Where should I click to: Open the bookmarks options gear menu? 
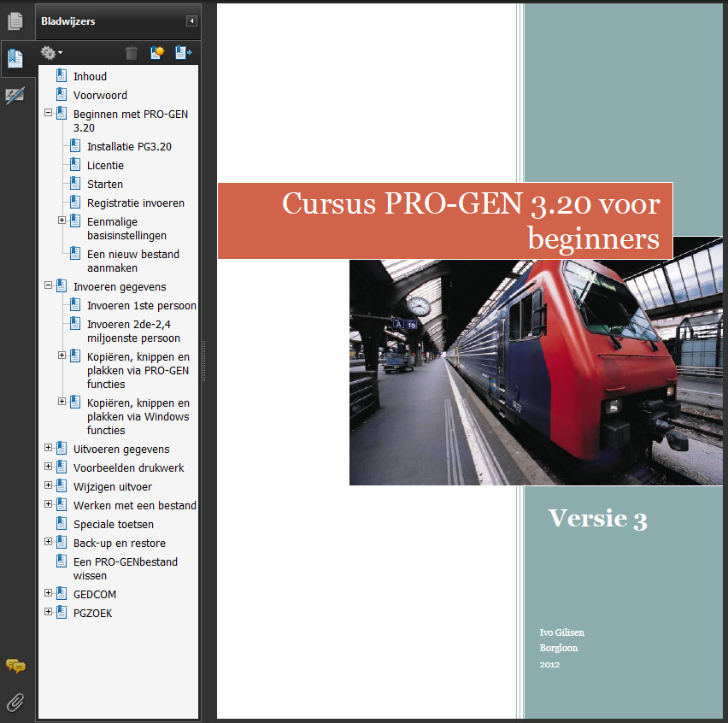point(51,53)
